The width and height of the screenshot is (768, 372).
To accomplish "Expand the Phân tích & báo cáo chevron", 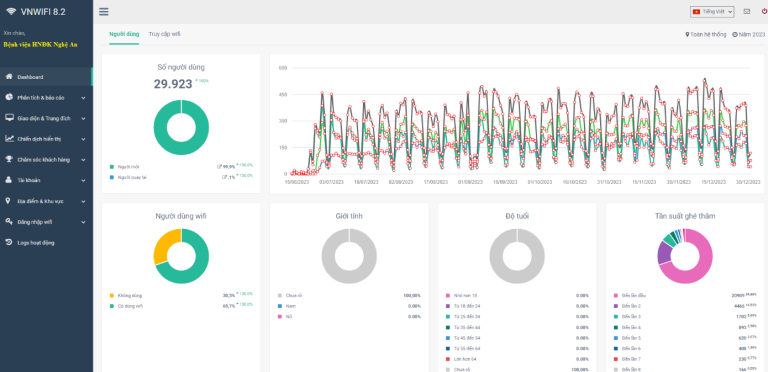I will [x=83, y=98].
